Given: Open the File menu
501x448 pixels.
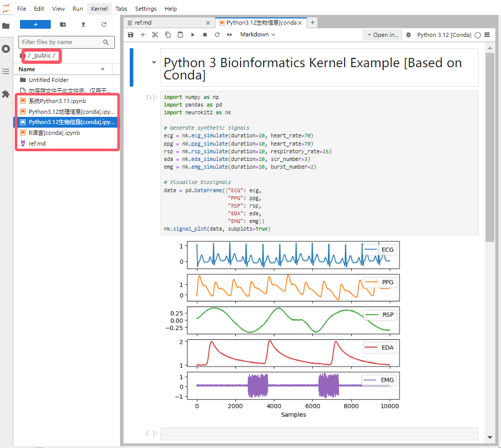Looking at the screenshot, I should click(x=22, y=9).
